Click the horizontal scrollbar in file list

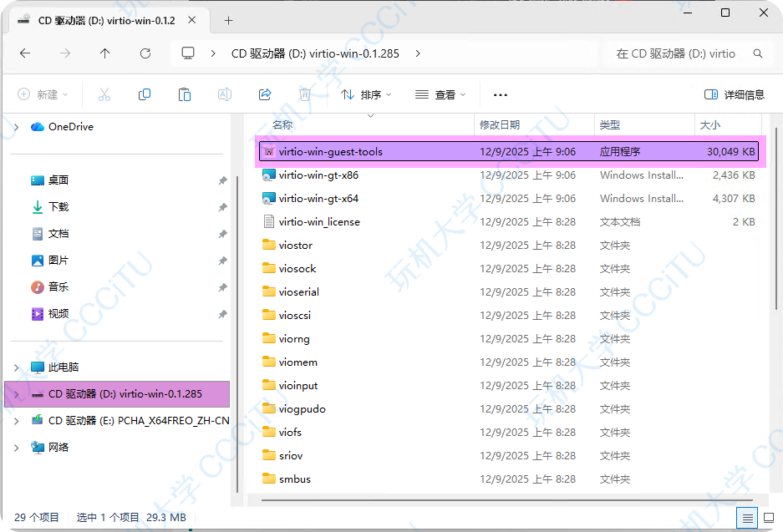click(501, 500)
